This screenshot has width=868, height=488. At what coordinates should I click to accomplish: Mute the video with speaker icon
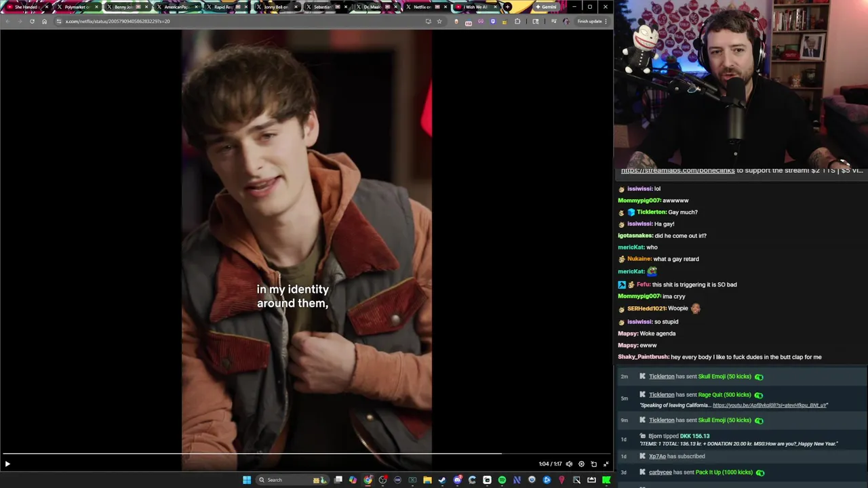coord(569,464)
